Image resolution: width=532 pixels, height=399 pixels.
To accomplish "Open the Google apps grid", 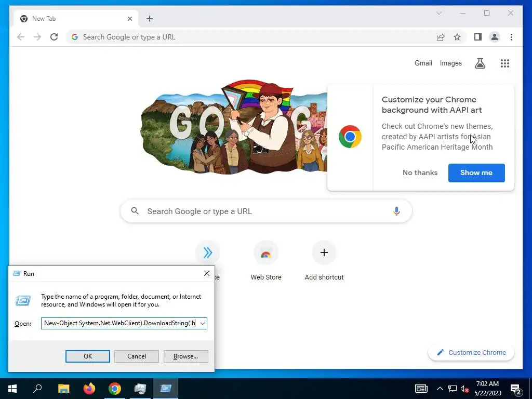I will pos(505,63).
